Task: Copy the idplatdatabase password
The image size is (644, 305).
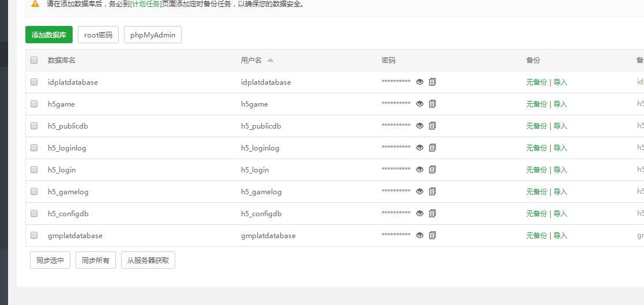Action: [x=432, y=82]
